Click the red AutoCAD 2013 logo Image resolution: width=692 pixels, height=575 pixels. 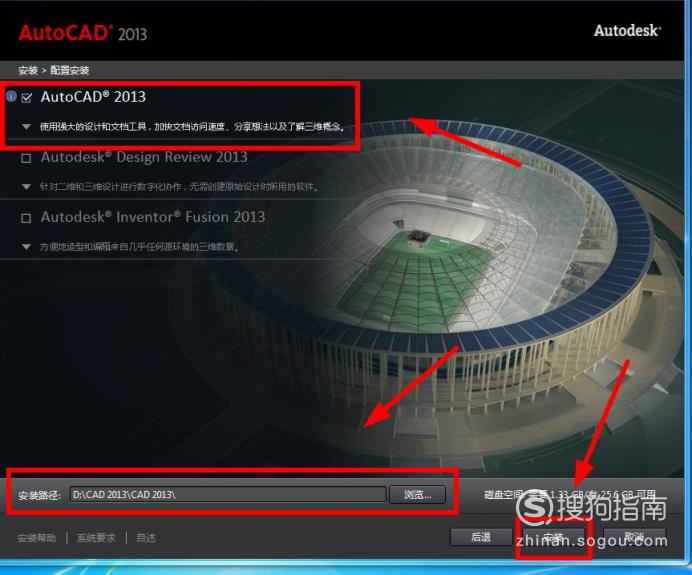click(x=83, y=33)
